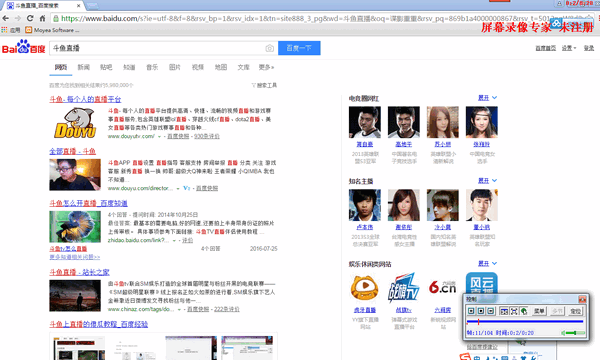Switch to the 视频 search tab
Image resolution: width=600 pixels, height=360 pixels.
pyautogui.click(x=198, y=67)
